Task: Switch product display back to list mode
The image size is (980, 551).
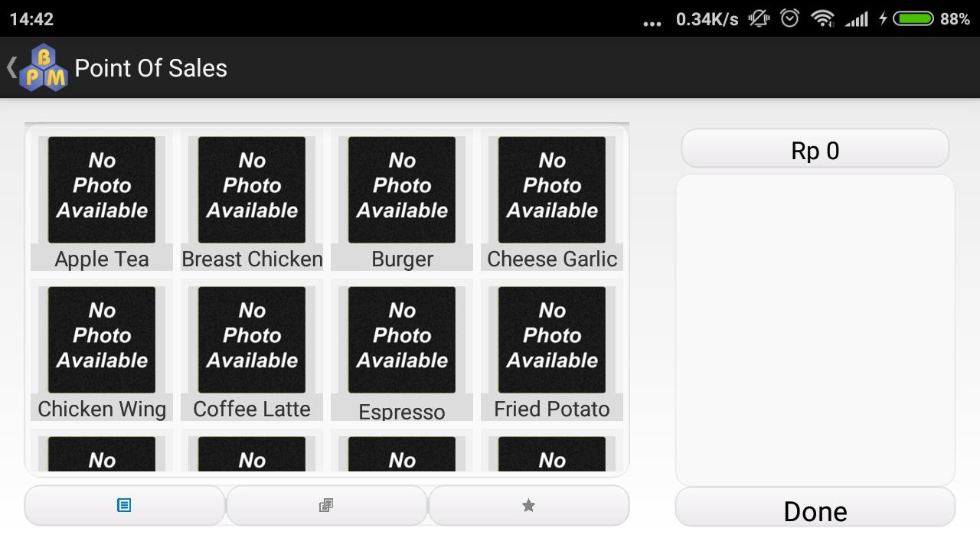Action: pyautogui.click(x=125, y=504)
